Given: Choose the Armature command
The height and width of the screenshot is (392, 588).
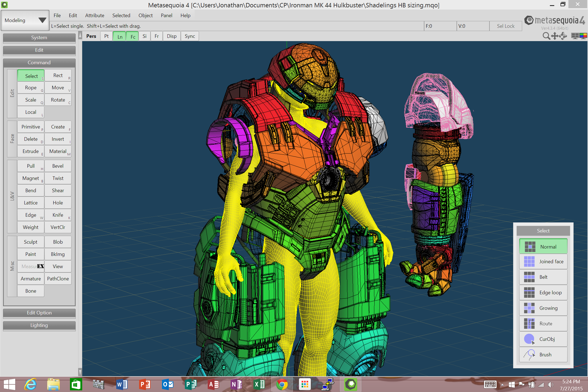Looking at the screenshot, I should tap(31, 279).
